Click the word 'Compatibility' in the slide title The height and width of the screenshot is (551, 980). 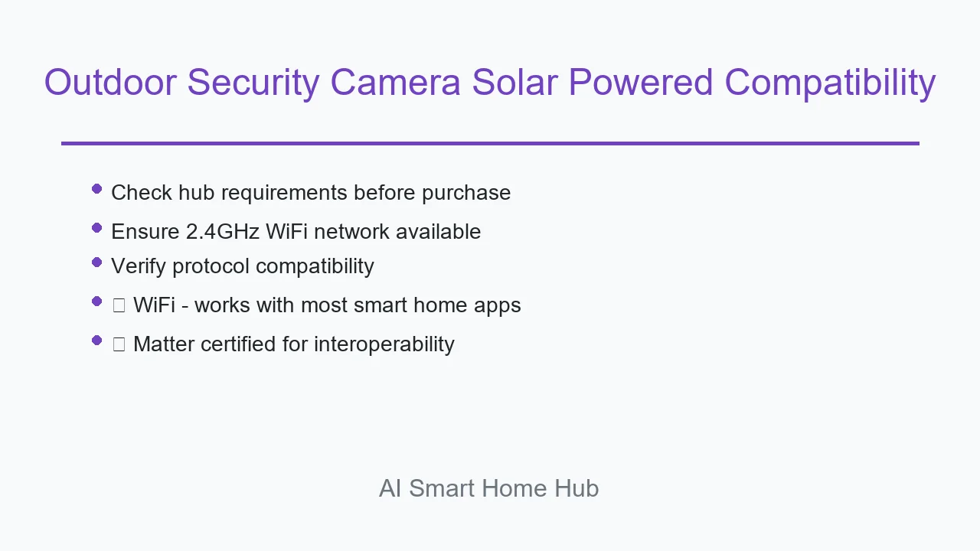pyautogui.click(x=830, y=83)
